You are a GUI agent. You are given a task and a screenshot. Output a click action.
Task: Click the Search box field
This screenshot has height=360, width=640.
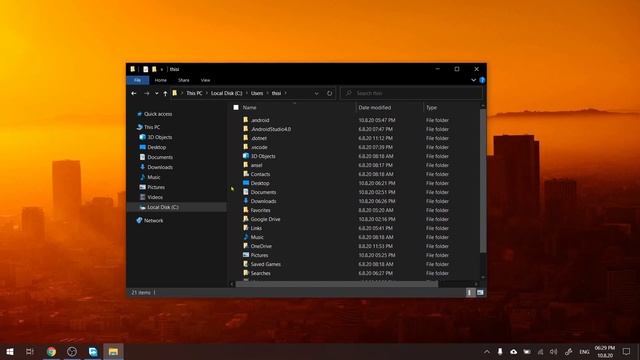[x=411, y=93]
